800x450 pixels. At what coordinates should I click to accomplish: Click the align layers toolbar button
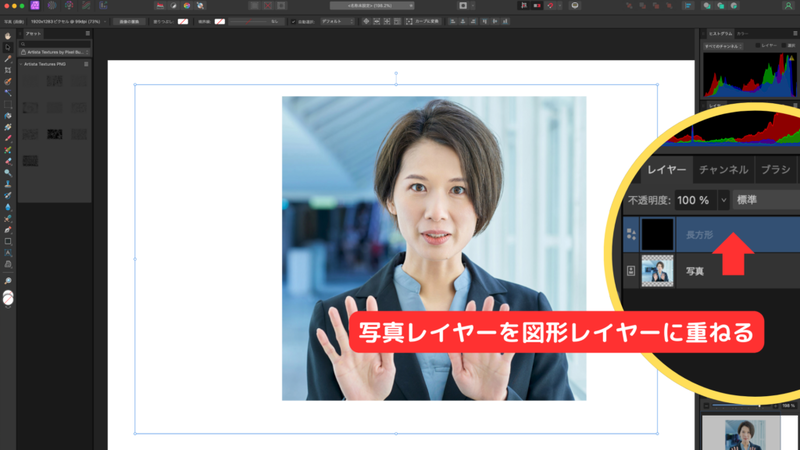point(688,6)
